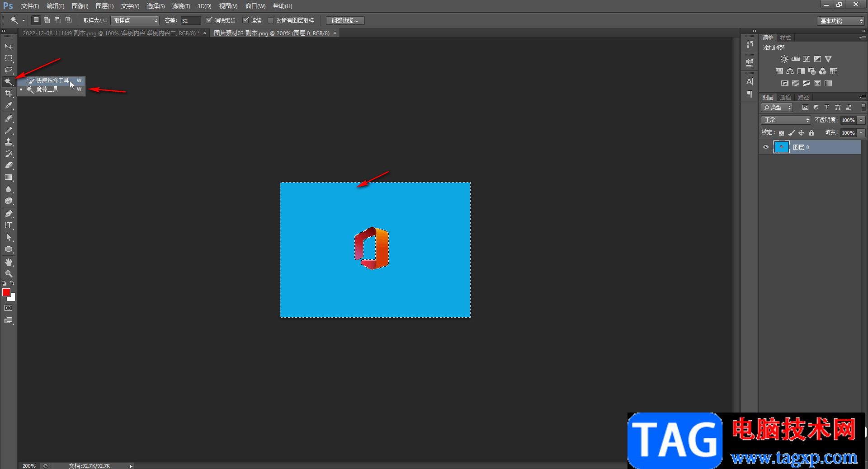Open the 图像(I) menu
The height and width of the screenshot is (469, 868).
[80, 6]
